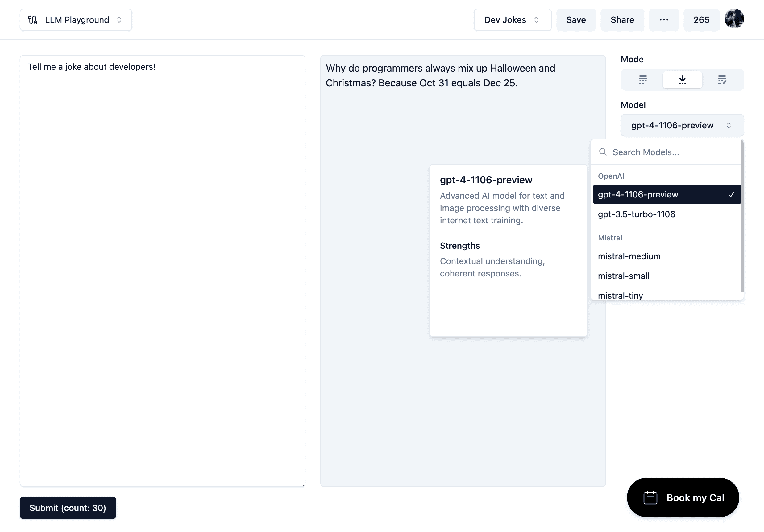Open the LLM Playground dropdown
Screen dimensions: 764x532
tap(76, 20)
